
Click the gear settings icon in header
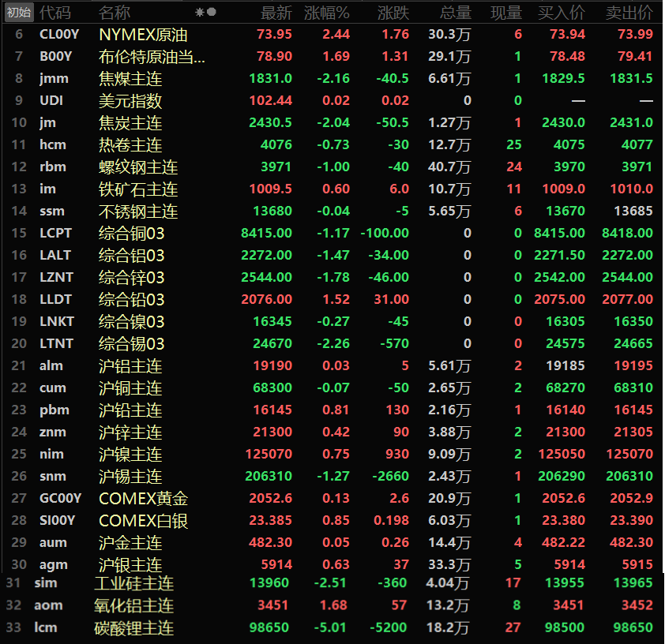pos(200,13)
